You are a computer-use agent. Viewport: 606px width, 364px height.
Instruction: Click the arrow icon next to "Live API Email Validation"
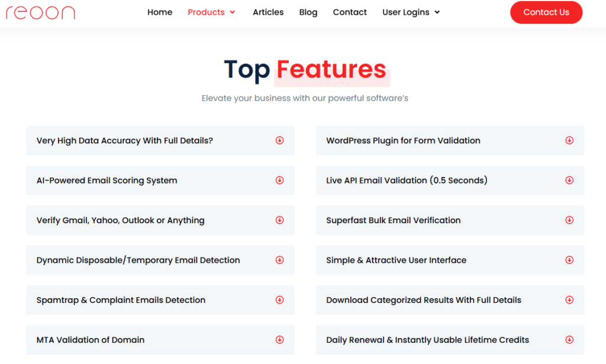coord(569,180)
